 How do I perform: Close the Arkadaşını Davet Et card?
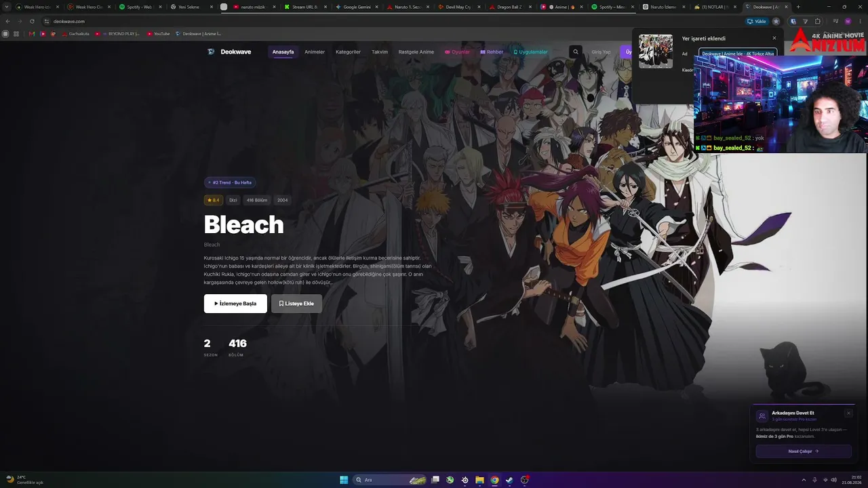click(848, 413)
